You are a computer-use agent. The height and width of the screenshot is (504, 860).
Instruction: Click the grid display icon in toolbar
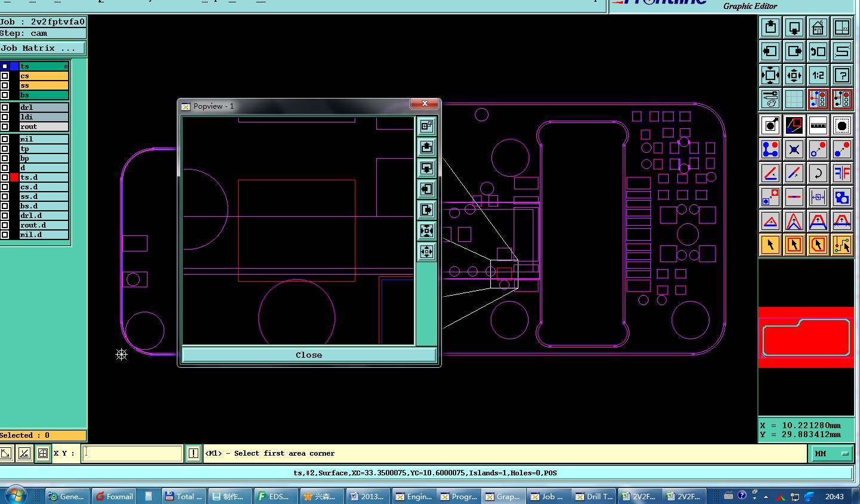[x=794, y=99]
